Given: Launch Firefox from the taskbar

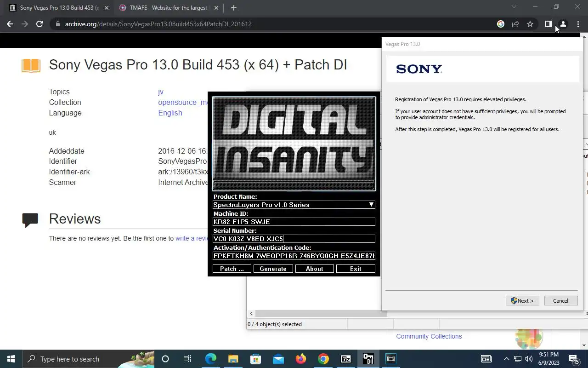Looking at the screenshot, I should coord(301,359).
